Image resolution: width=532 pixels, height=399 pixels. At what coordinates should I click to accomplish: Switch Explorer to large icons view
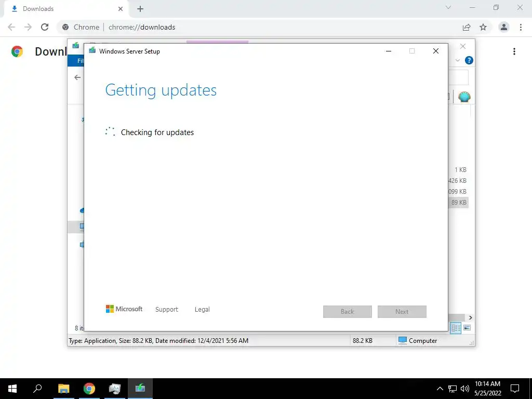(x=467, y=328)
